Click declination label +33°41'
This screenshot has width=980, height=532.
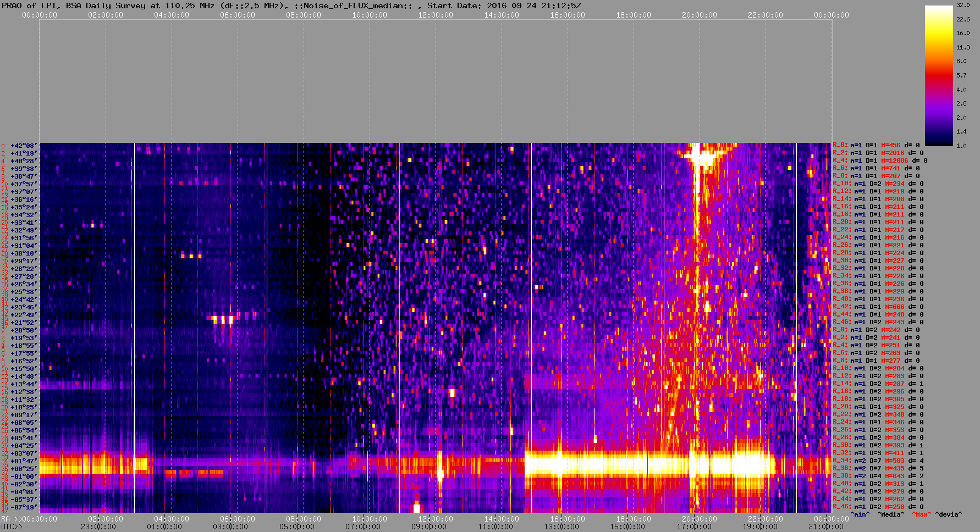tap(24, 223)
